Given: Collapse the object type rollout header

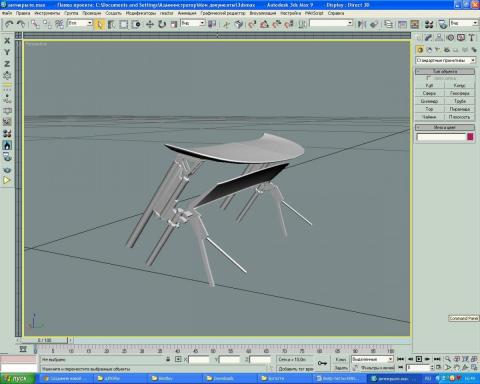Looking at the screenshot, I should point(445,71).
